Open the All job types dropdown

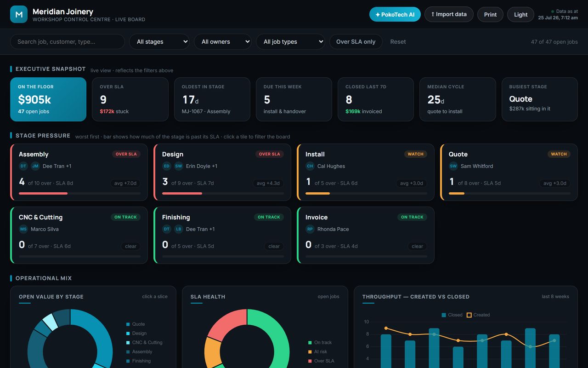[x=290, y=41]
